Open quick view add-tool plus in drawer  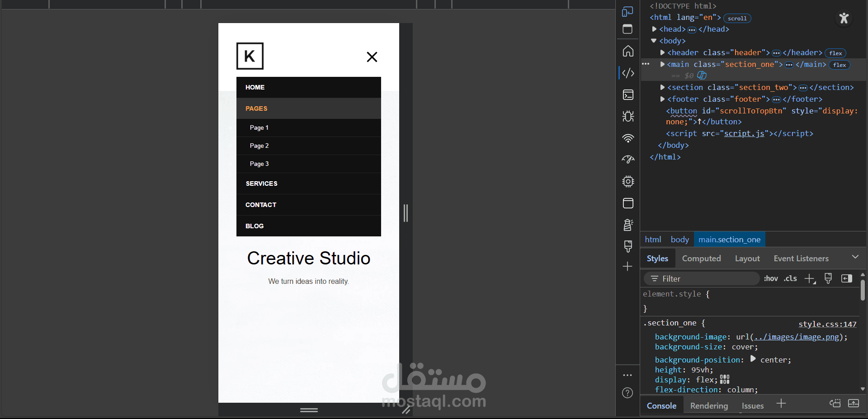[x=781, y=403]
